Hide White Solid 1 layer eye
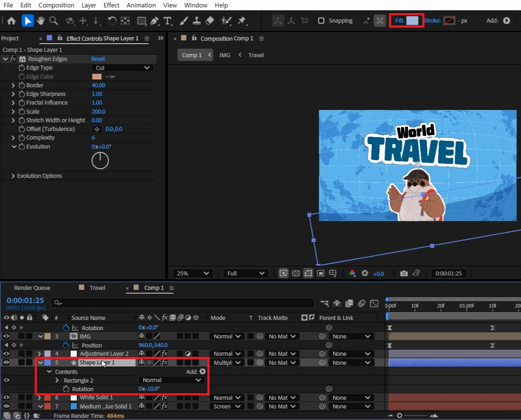 click(x=6, y=398)
